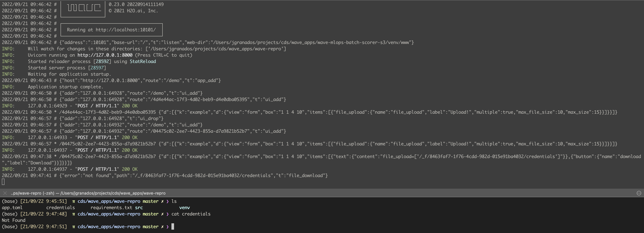
Task: Close the wave-repro terminal pane
Action: point(5,193)
